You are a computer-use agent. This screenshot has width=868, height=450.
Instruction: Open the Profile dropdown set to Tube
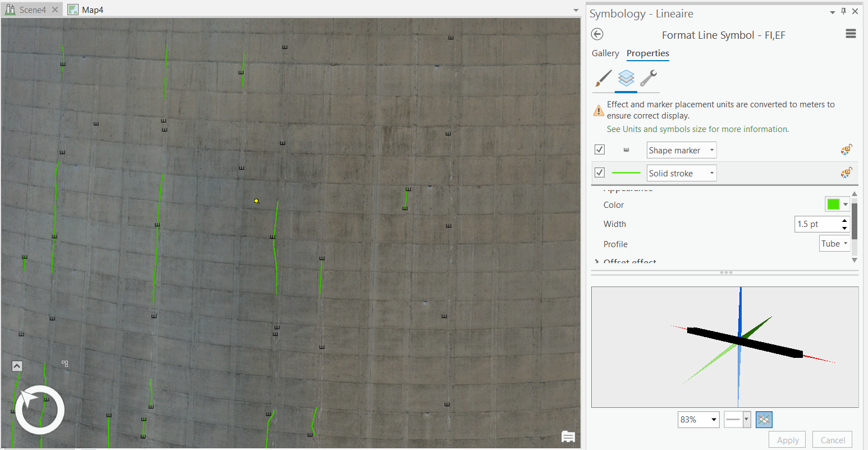pos(835,243)
